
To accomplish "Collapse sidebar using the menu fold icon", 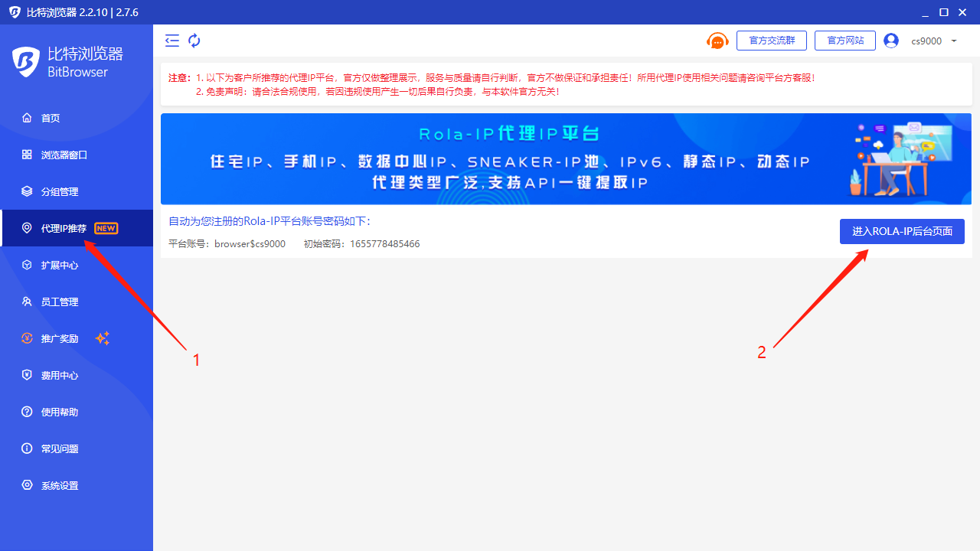I will tap(172, 41).
